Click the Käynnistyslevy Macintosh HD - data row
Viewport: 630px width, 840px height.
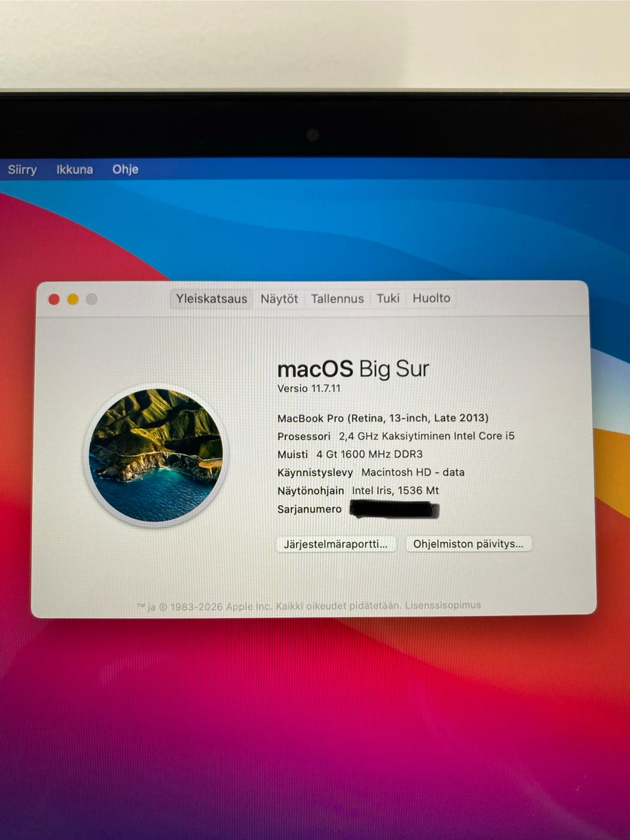point(371,472)
